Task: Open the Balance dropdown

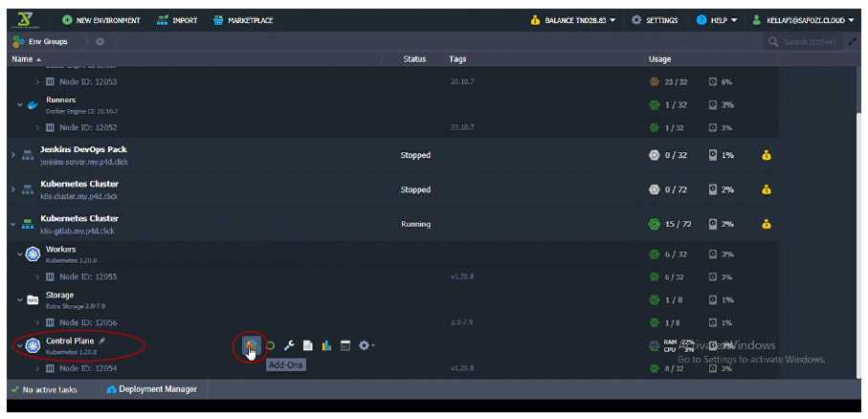Action: pos(573,20)
